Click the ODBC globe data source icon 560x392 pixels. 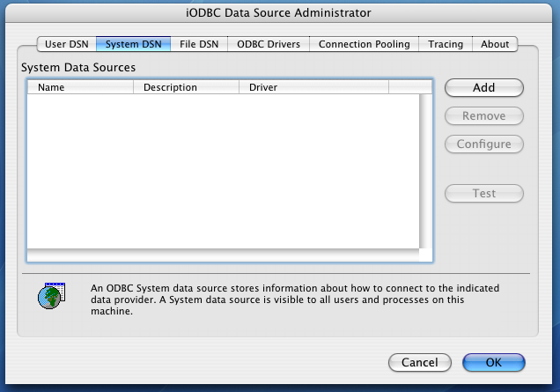click(52, 295)
